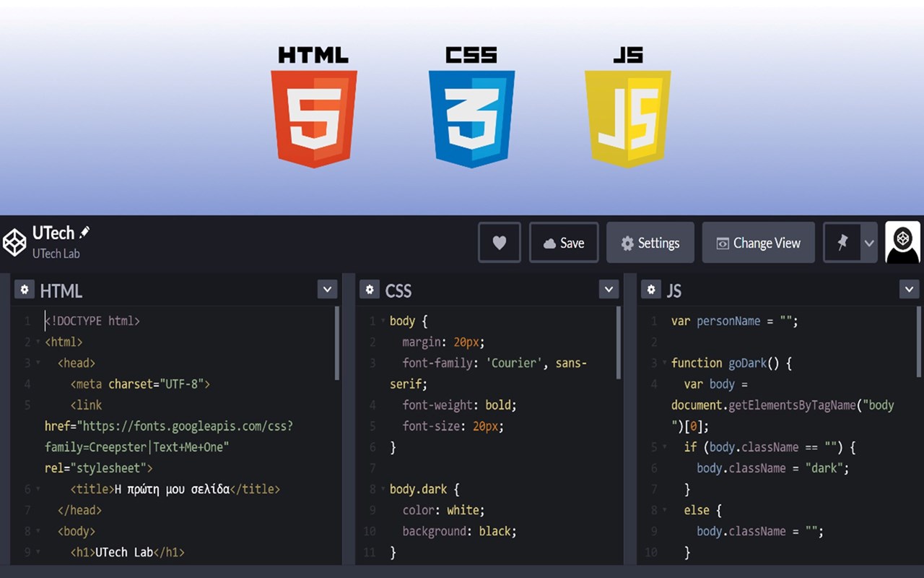The height and width of the screenshot is (578, 924).
Task: Click background: black declaration
Action: pyautogui.click(x=459, y=531)
